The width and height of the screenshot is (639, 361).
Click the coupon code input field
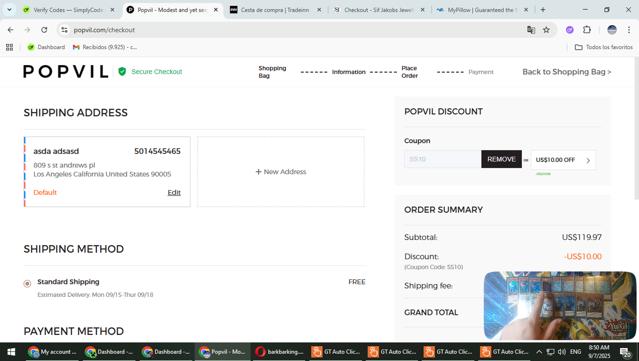[x=443, y=159]
